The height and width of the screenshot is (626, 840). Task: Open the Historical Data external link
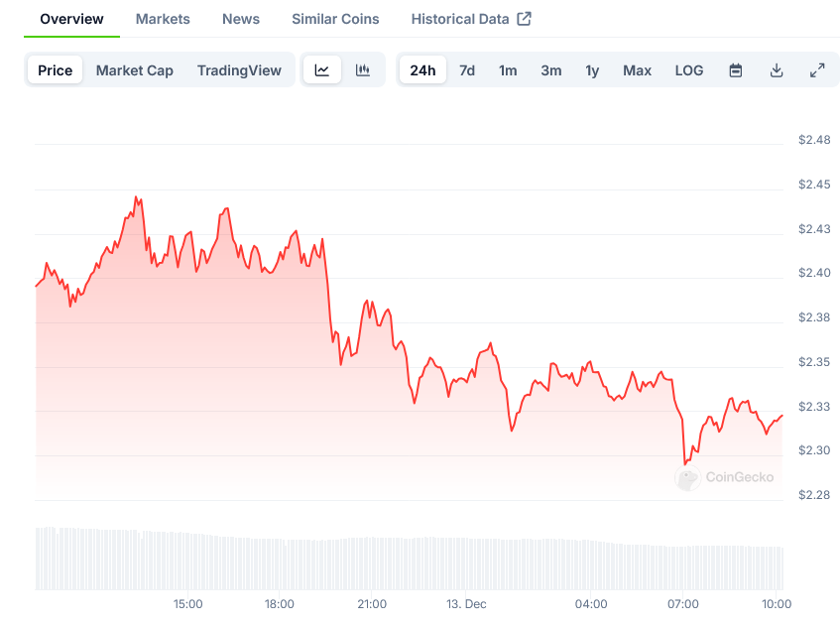(471, 19)
